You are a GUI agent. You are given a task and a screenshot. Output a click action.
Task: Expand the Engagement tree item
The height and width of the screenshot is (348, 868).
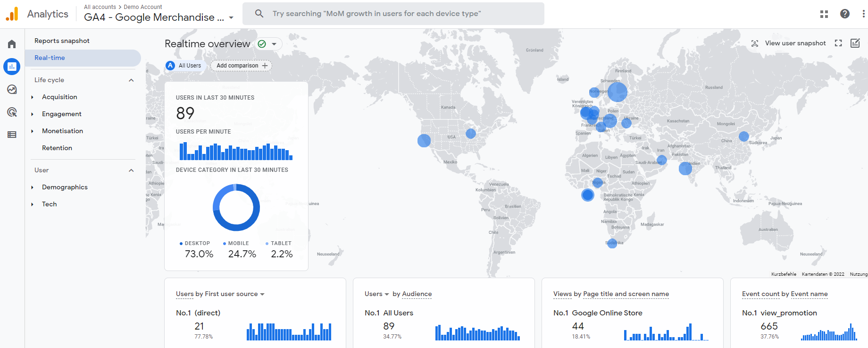pos(32,114)
